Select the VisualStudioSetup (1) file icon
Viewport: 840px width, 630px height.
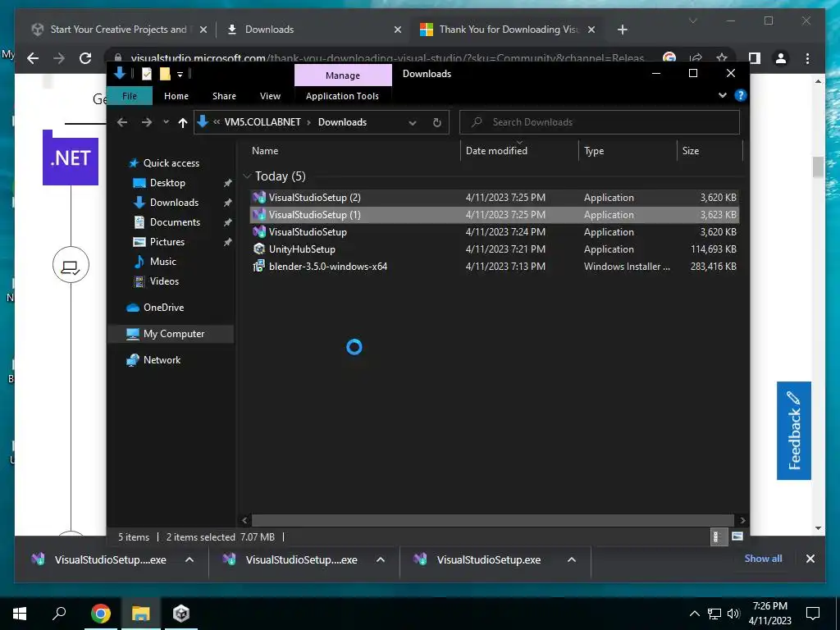point(259,214)
